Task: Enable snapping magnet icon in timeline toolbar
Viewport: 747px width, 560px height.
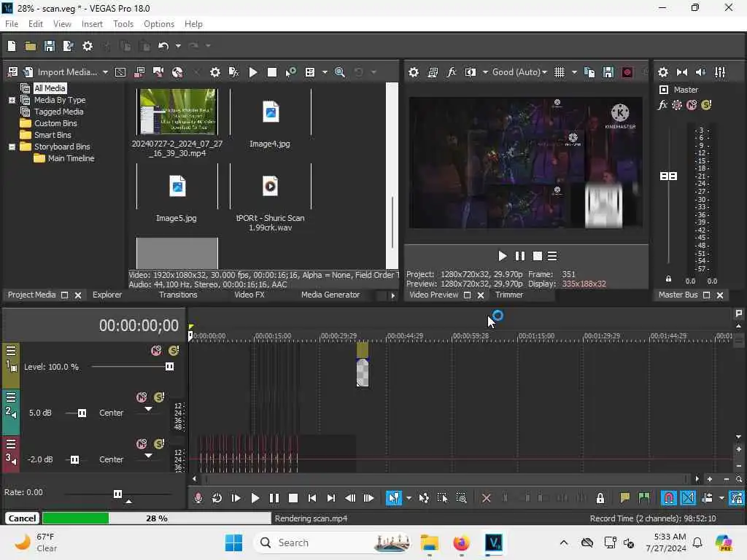Action: [669, 498]
